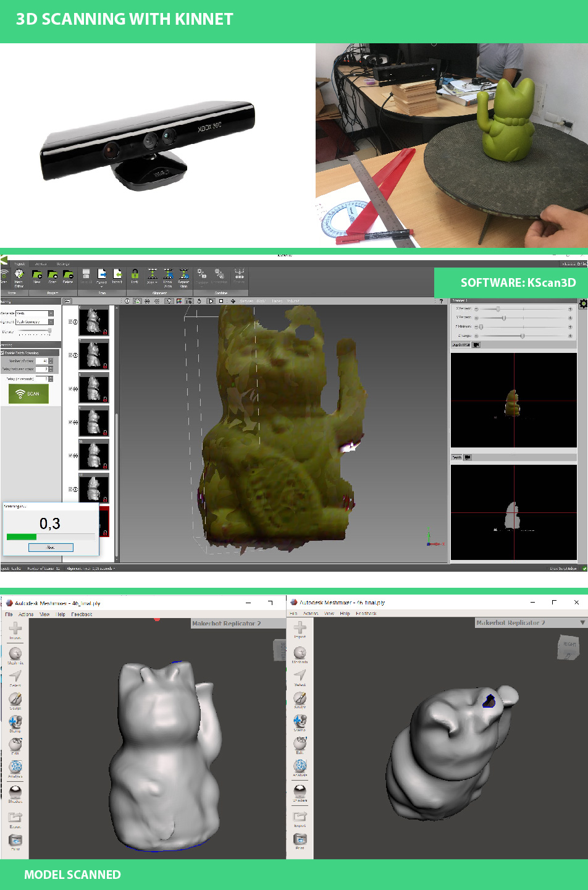Click Import tool in left Meshmixer window
This screenshot has width=588, height=890.
[x=15, y=630]
